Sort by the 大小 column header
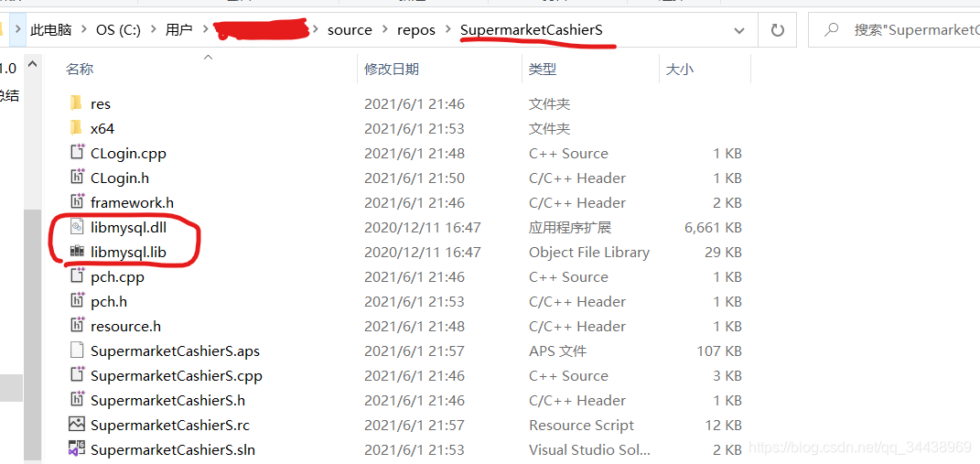The image size is (980, 464). pyautogui.click(x=679, y=69)
